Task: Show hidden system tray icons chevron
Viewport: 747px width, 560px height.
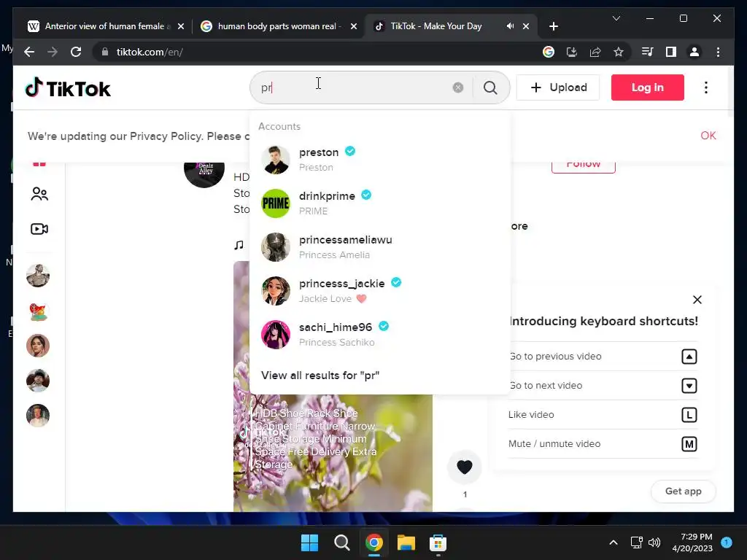Action: 614,542
